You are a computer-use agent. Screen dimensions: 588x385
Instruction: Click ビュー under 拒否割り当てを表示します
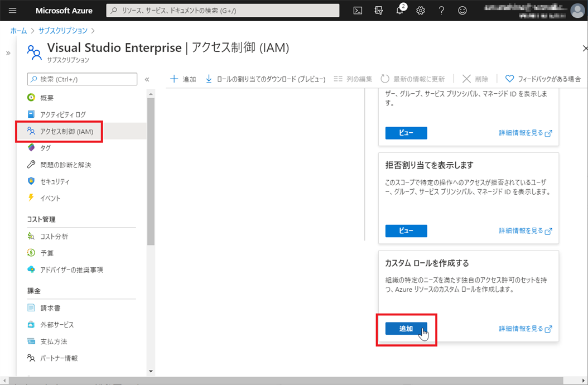pos(406,231)
